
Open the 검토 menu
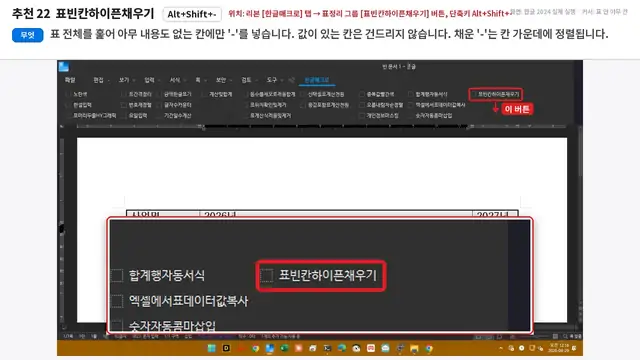tap(246, 80)
